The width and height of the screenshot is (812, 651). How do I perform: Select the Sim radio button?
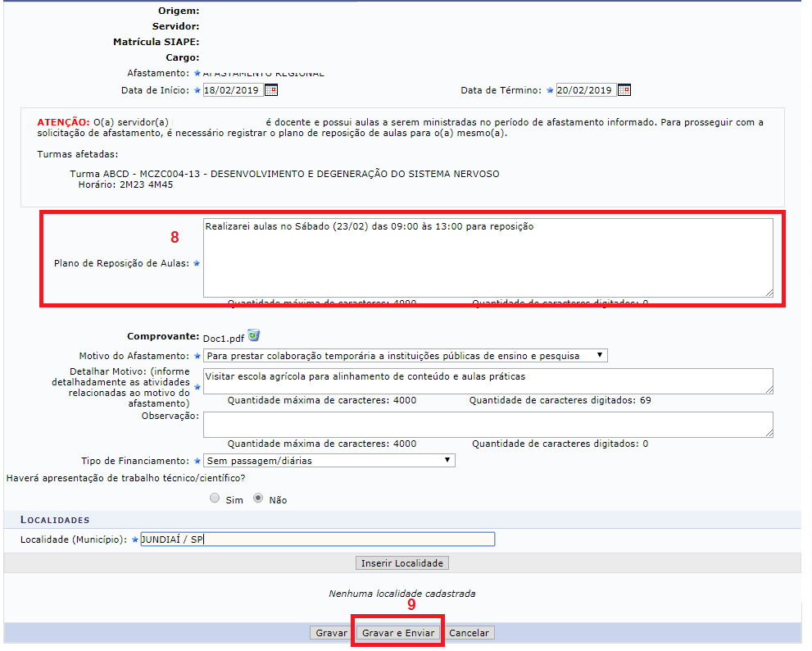coord(215,498)
